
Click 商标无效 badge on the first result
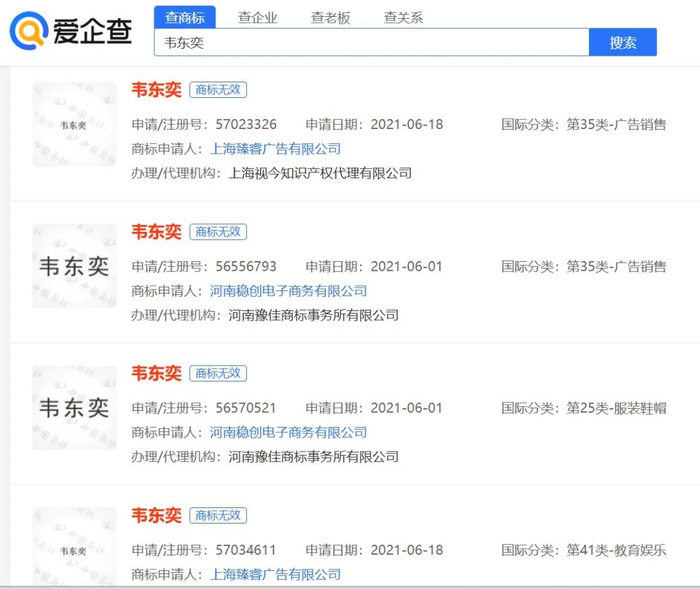click(x=218, y=90)
